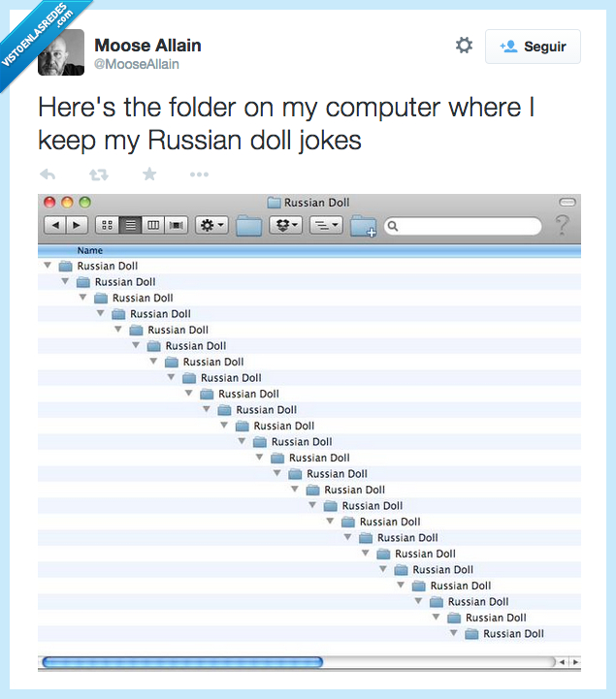616x699 pixels.
Task: Switch Finder to Cover Flow view
Action: tap(176, 225)
